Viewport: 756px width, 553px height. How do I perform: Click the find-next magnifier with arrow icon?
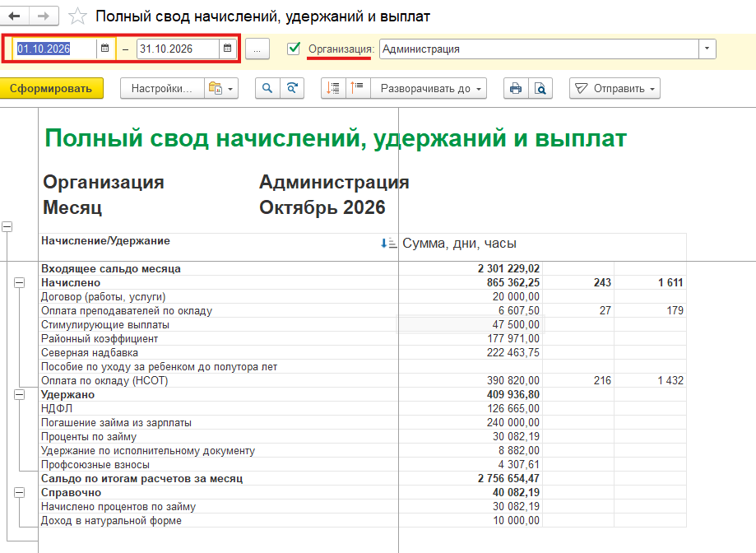pos(292,89)
